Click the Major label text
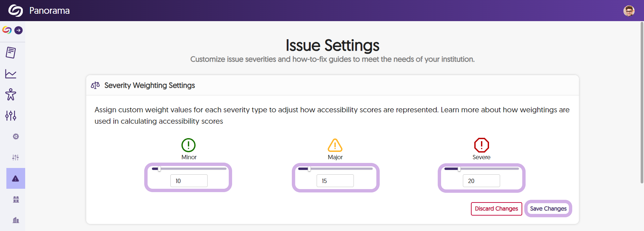 point(335,157)
